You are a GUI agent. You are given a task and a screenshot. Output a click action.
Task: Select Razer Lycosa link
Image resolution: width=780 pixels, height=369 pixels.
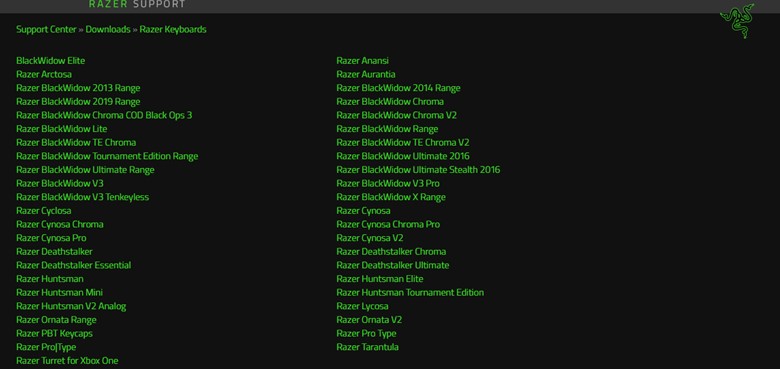(x=362, y=306)
